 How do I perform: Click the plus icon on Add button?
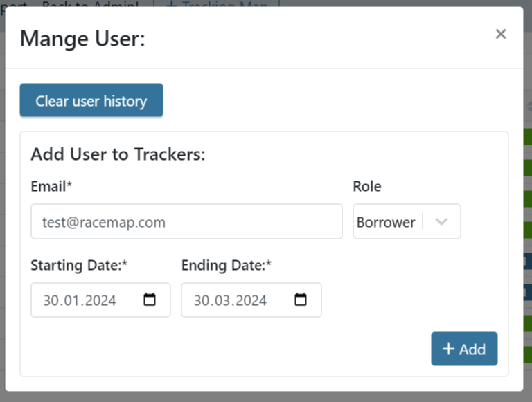coord(448,349)
